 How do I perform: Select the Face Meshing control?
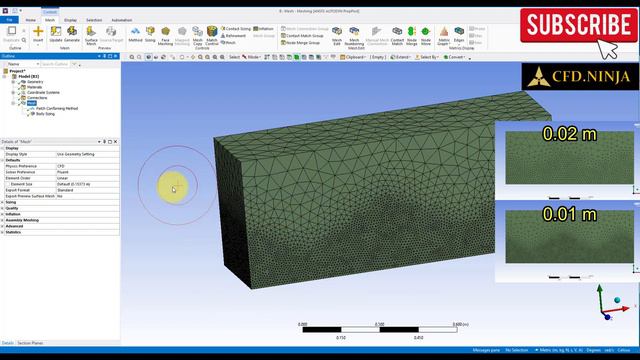coord(165,36)
